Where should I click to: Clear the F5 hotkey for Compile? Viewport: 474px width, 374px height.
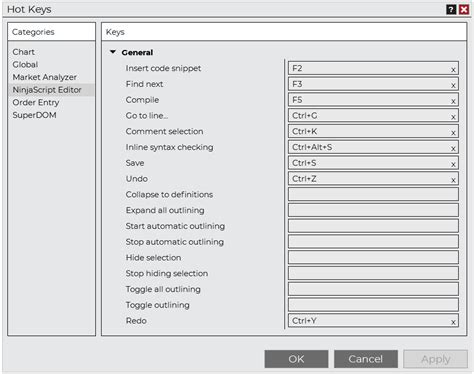coord(453,101)
